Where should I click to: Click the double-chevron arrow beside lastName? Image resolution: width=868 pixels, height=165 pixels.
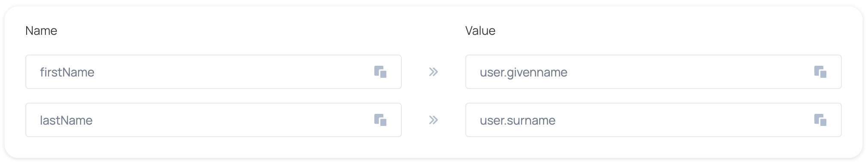[434, 120]
